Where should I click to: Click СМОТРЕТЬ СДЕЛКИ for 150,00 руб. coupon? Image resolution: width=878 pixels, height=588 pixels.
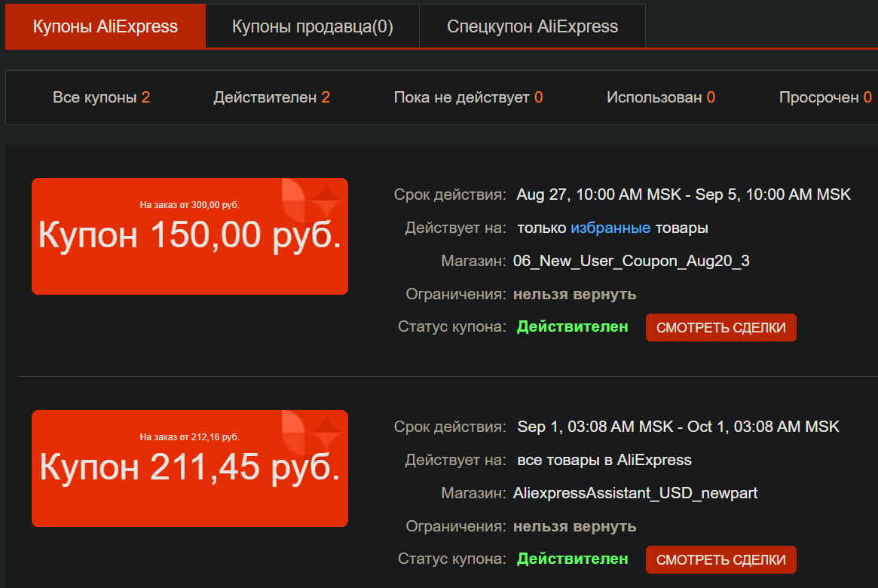point(720,328)
